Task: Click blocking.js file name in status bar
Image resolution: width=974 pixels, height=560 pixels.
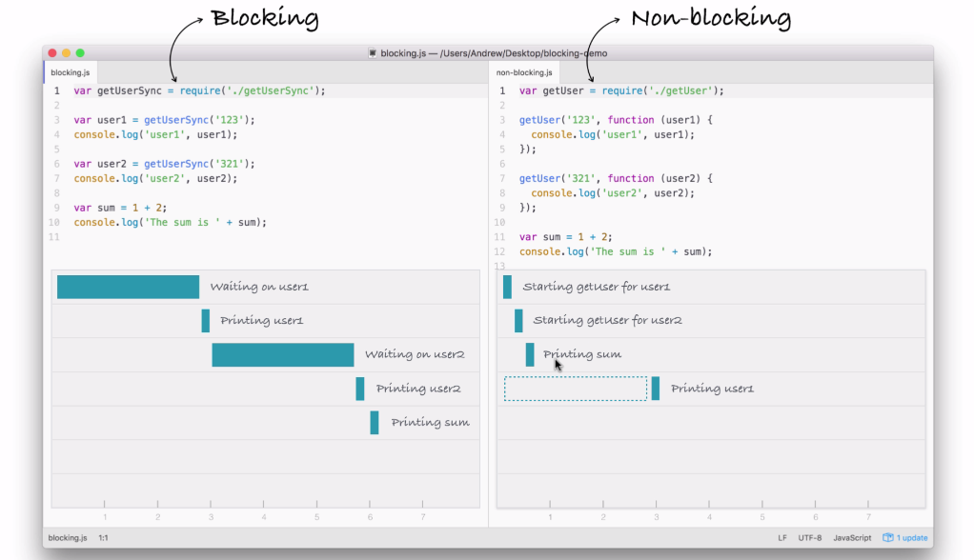Action: tap(68, 538)
